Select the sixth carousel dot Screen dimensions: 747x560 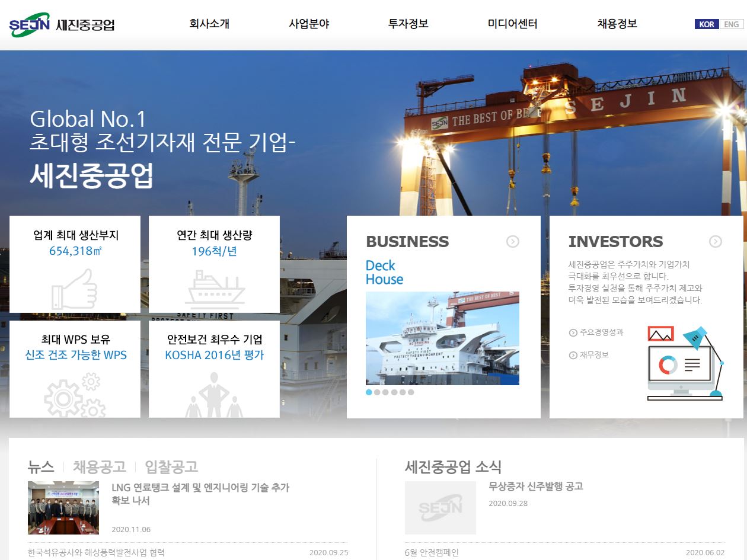[x=411, y=392]
